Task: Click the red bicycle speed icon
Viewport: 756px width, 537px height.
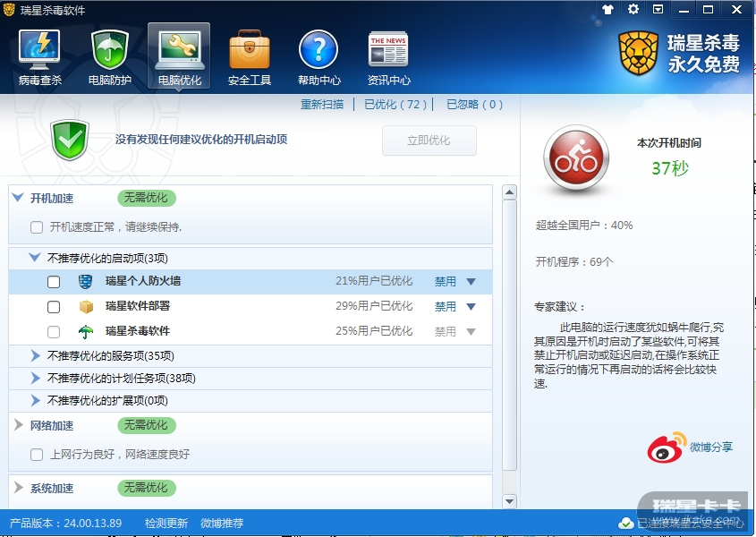Action: click(576, 158)
